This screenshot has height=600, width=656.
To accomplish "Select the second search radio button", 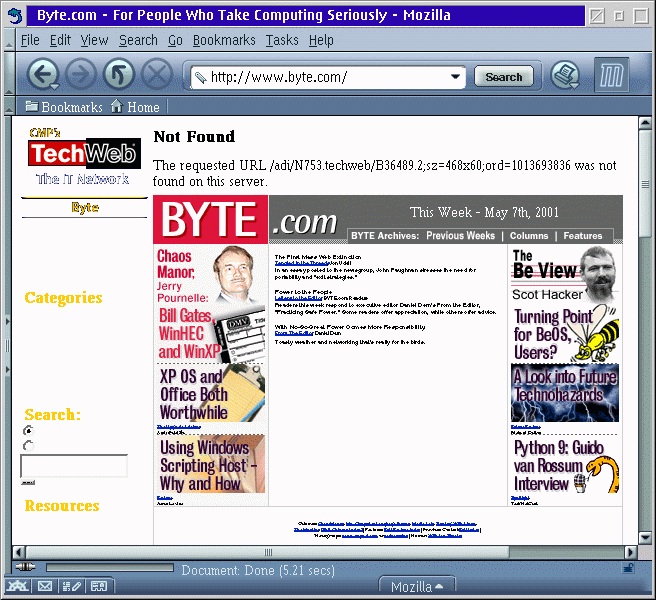I will click(28, 445).
